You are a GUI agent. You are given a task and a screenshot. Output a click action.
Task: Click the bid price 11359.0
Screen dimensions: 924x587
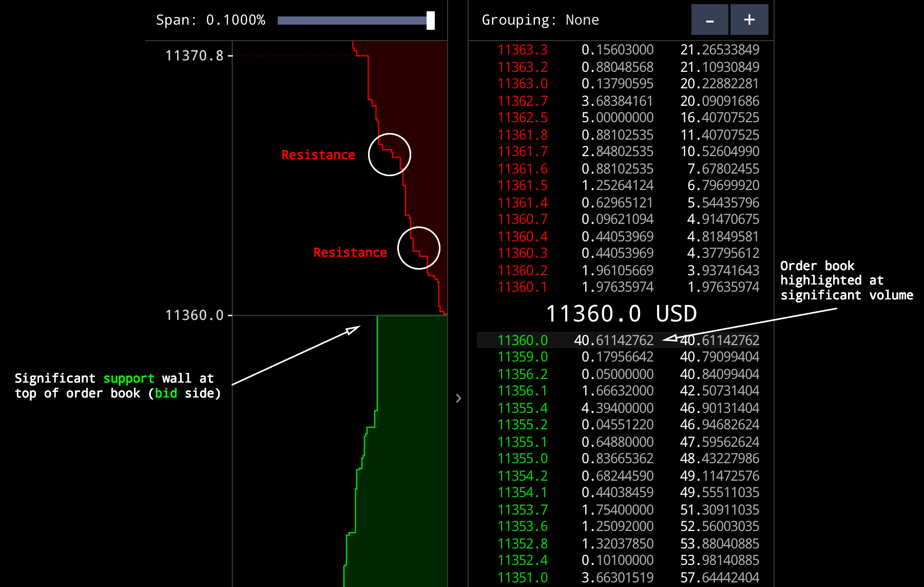coord(523,357)
